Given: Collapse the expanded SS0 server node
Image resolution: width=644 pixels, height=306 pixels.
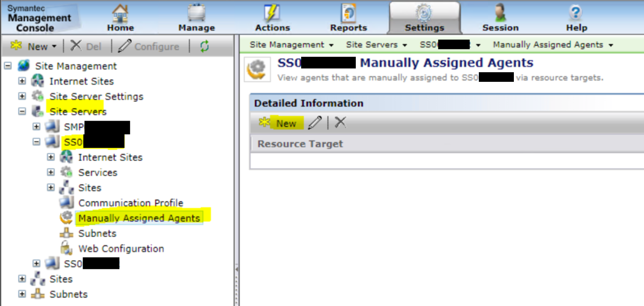Looking at the screenshot, I should coord(36,142).
